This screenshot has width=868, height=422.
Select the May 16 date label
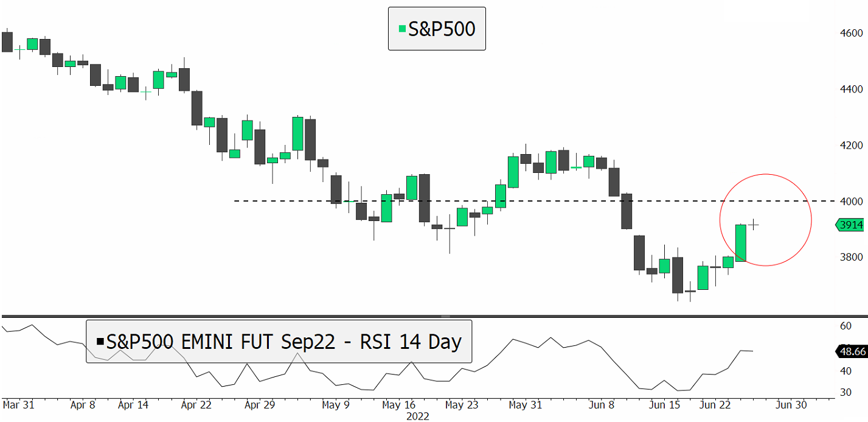click(x=399, y=404)
